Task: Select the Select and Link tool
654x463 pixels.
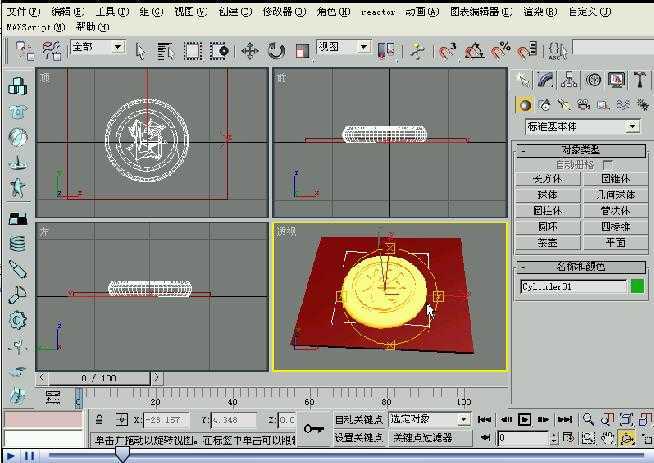Action: [x=24, y=51]
